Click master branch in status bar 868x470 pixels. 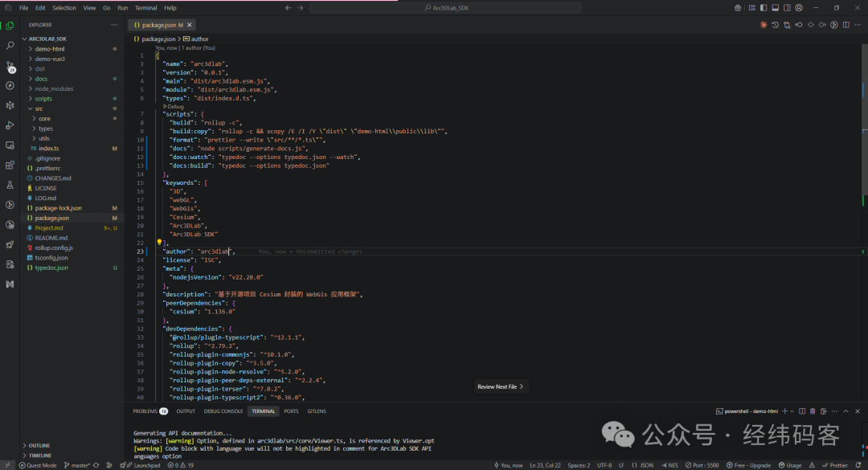click(77, 465)
